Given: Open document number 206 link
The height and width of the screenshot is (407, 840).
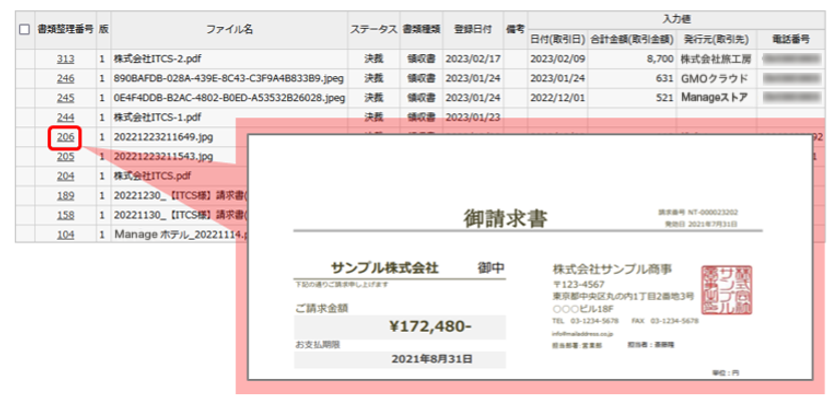Looking at the screenshot, I should (65, 137).
